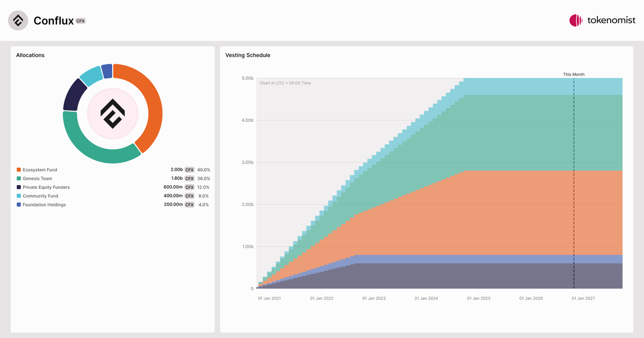Click the 01 Jan 2025 axis label
This screenshot has height=338, width=644.
pos(478,298)
